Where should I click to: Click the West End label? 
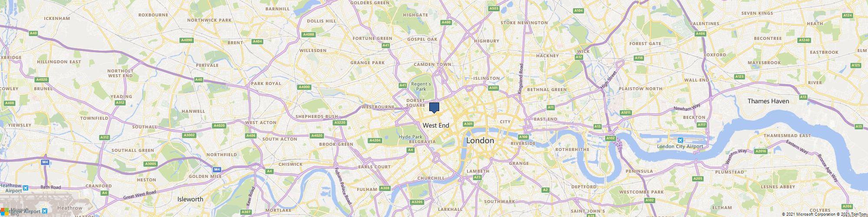[436, 125]
